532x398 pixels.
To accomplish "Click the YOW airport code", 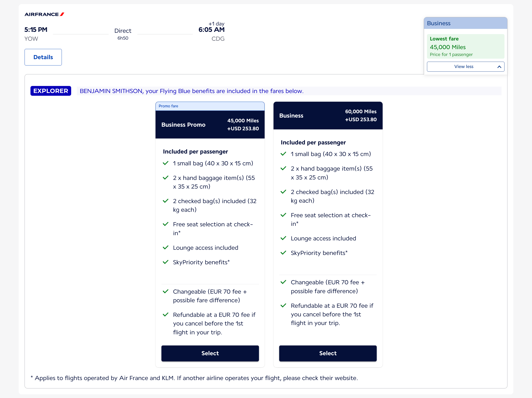I will (31, 39).
